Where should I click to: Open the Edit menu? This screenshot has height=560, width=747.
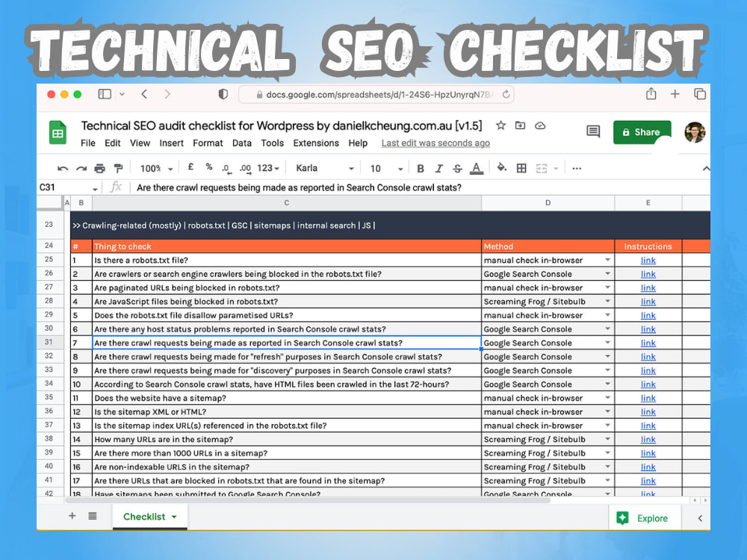tap(113, 143)
